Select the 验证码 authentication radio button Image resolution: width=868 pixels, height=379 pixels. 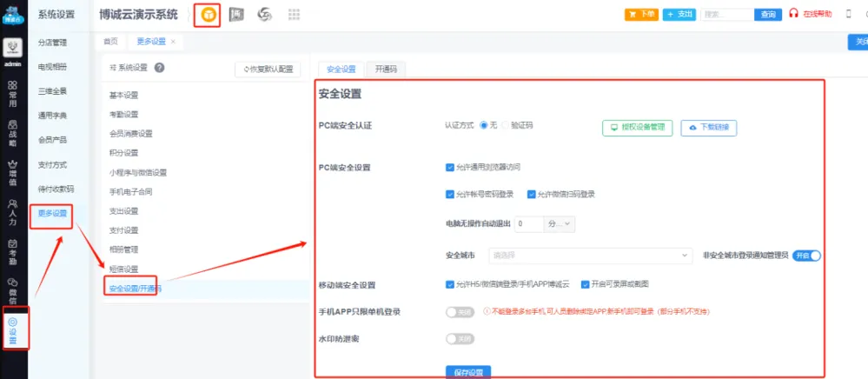click(x=505, y=125)
